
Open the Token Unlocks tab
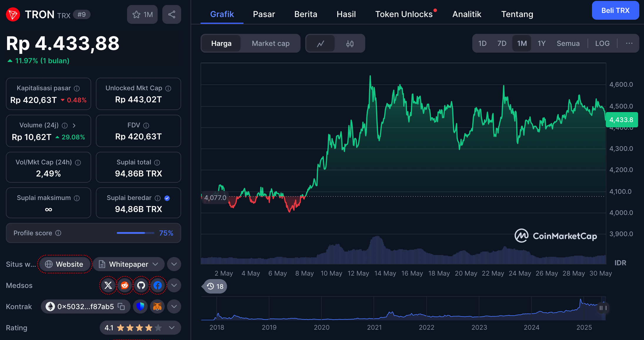404,14
